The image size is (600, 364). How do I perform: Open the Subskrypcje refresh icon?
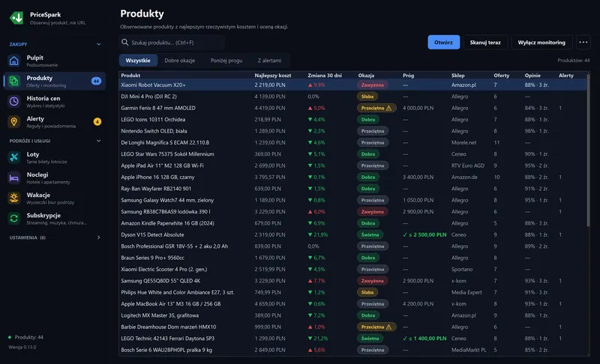pyautogui.click(x=13, y=219)
